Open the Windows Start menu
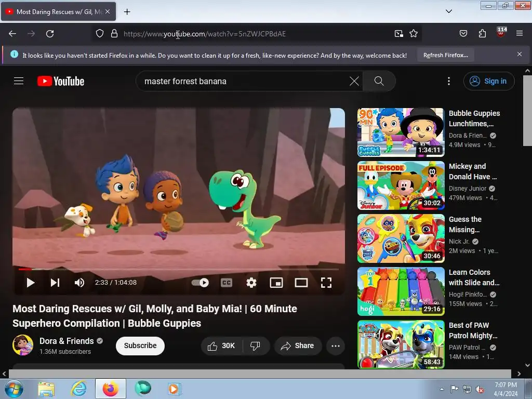This screenshot has height=399, width=532. coord(14,389)
